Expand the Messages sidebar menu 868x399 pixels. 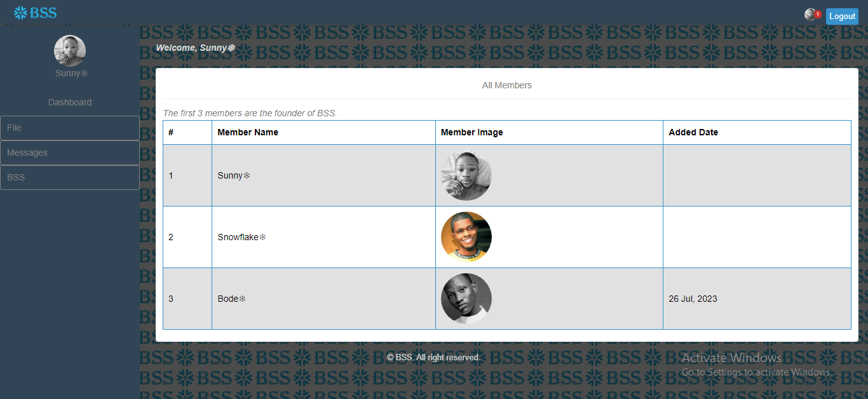point(70,152)
